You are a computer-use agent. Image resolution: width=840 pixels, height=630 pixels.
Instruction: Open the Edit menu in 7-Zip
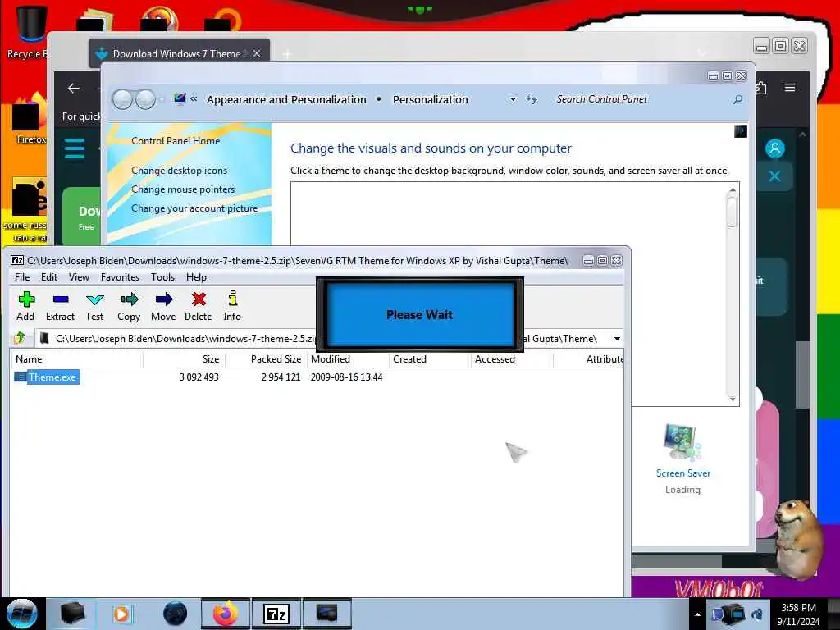[48, 277]
